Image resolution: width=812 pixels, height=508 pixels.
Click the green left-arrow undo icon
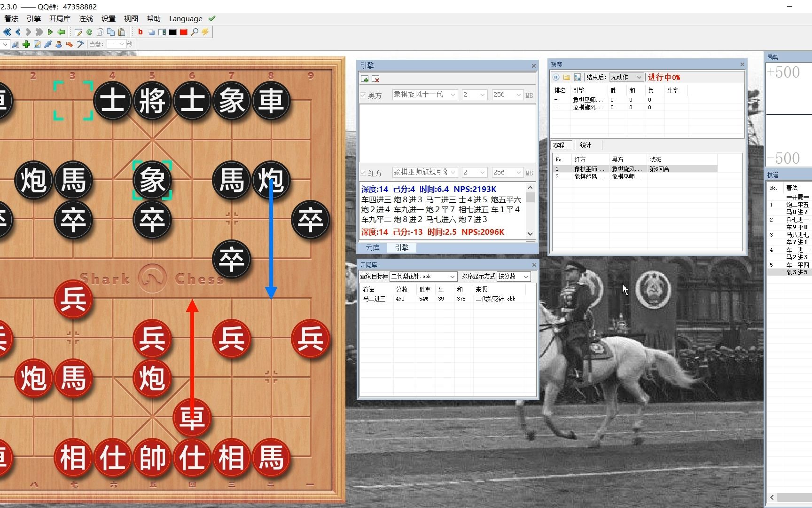[x=61, y=32]
